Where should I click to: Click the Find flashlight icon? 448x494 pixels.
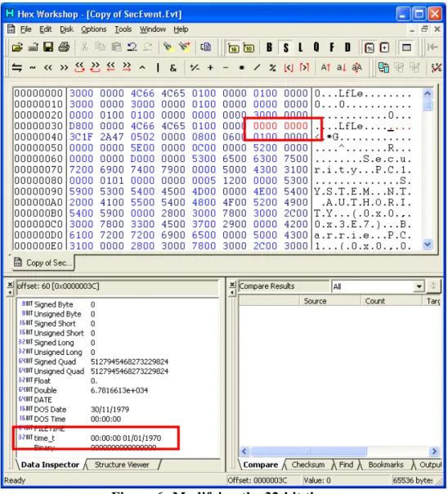(168, 47)
